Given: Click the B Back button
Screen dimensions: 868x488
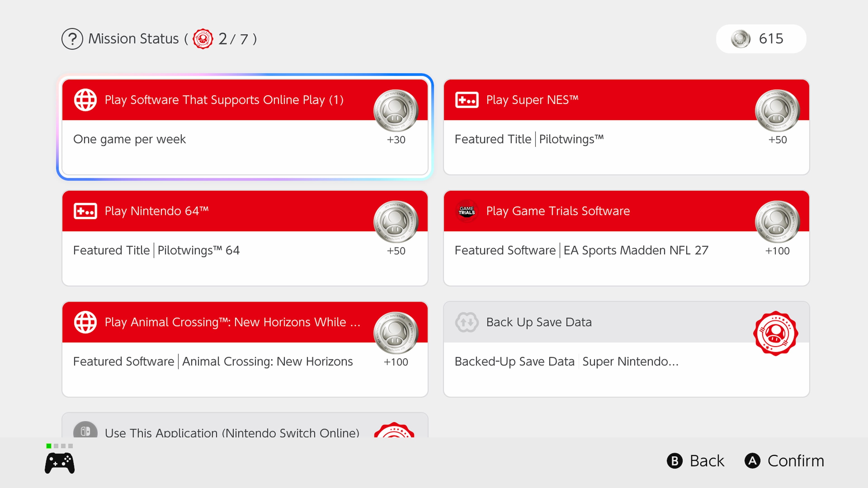Looking at the screenshot, I should click(x=696, y=461).
